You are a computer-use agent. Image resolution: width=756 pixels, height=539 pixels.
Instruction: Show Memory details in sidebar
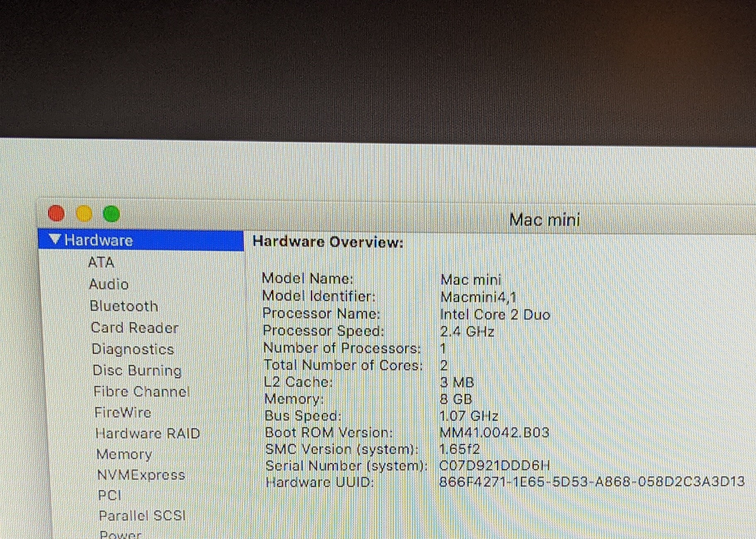[124, 454]
